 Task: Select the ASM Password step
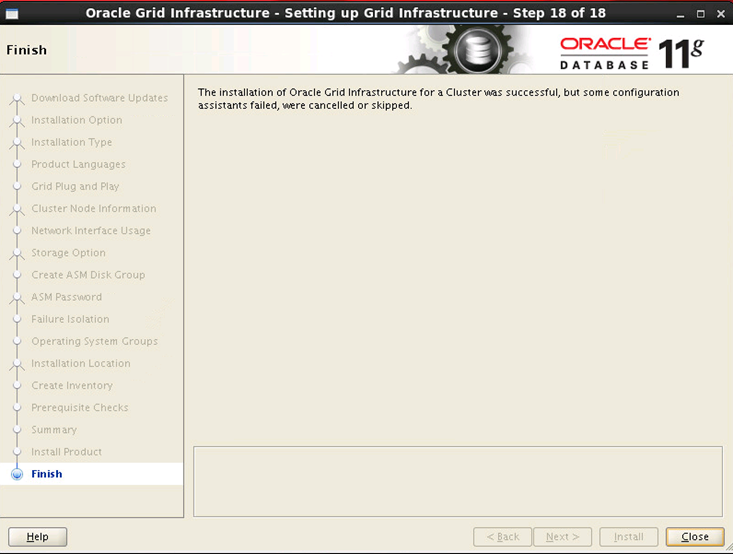coord(66,297)
